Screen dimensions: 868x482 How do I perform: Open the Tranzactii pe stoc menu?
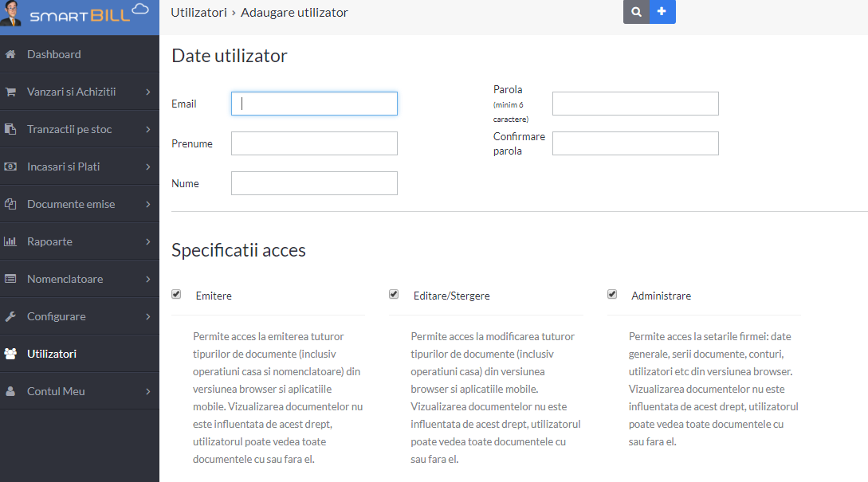pos(80,129)
